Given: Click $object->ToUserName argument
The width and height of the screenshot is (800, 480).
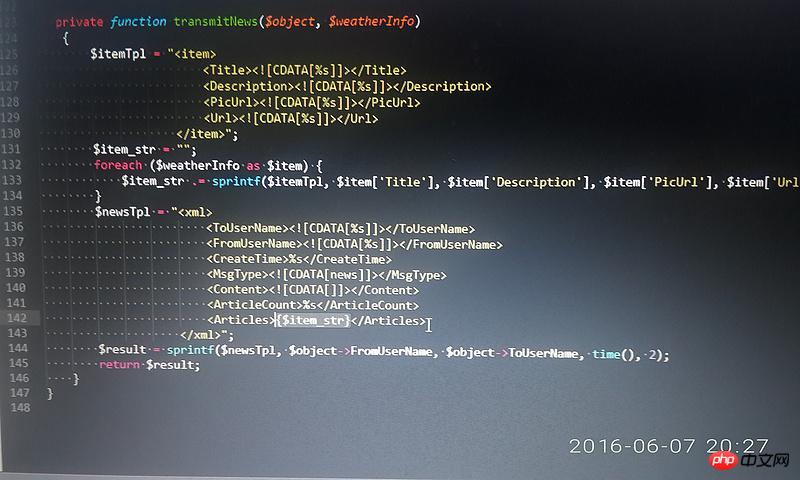Looking at the screenshot, I should pos(512,353).
